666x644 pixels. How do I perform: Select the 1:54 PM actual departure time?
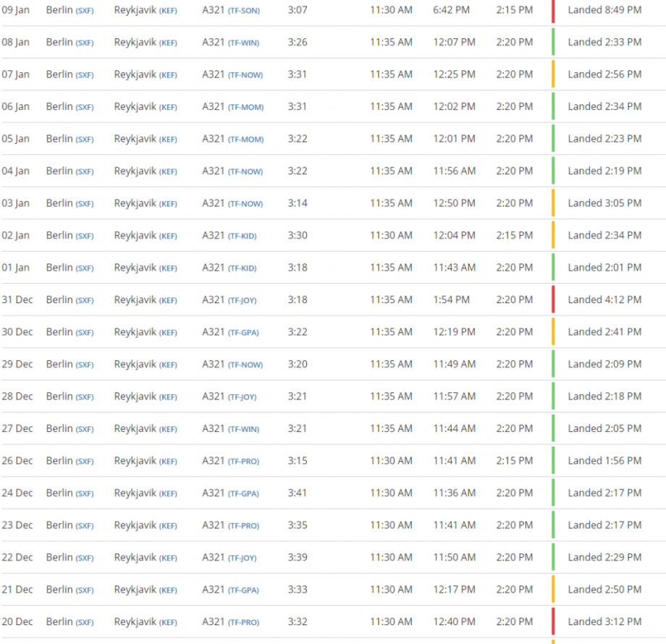click(x=452, y=300)
